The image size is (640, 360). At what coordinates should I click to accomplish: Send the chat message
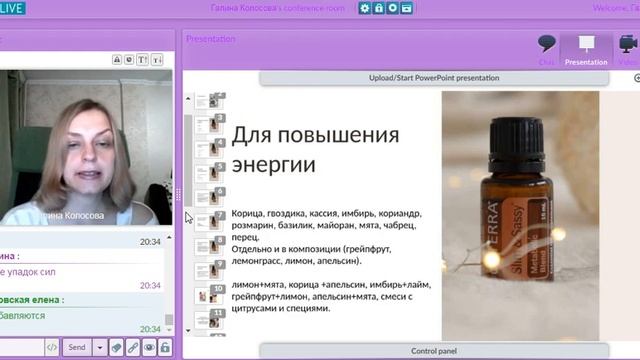tap(77, 347)
